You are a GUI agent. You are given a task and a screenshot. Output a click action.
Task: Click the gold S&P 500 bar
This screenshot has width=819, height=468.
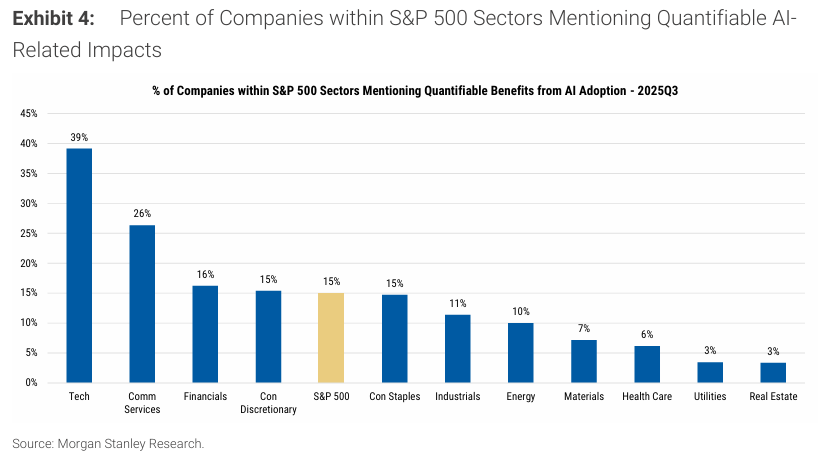[x=331, y=337]
